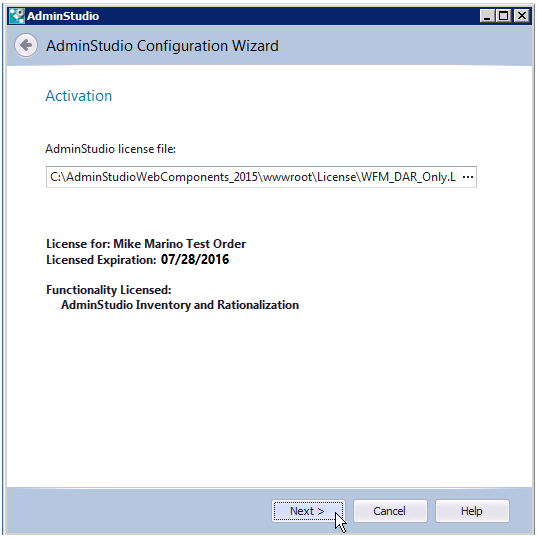Click the Activation heading
This screenshot has width=537, height=538.
(79, 96)
